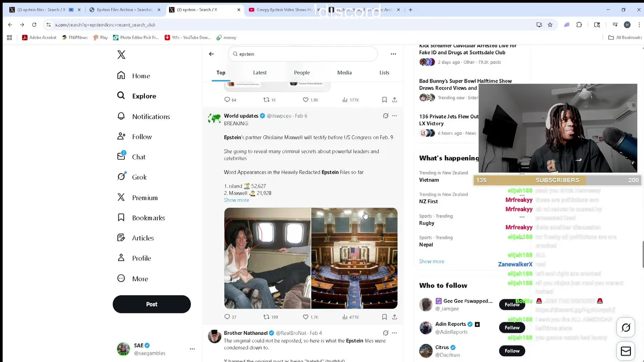Open the Congress chamber photo
Screen dimensions: 644x362
354,258
